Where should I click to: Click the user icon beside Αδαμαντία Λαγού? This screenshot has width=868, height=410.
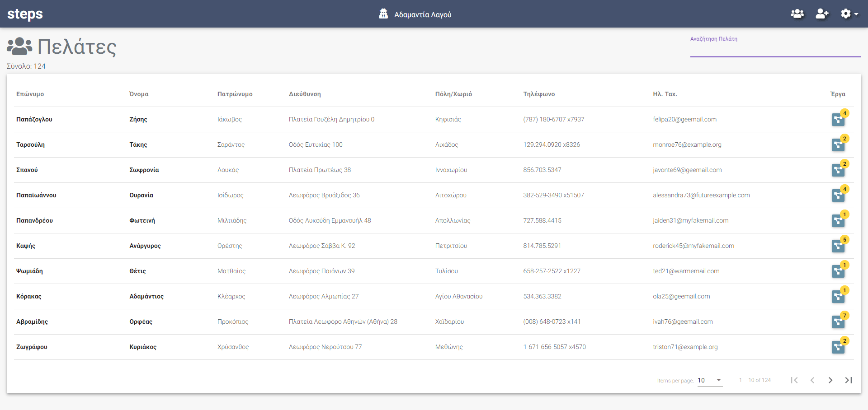pyautogui.click(x=383, y=14)
